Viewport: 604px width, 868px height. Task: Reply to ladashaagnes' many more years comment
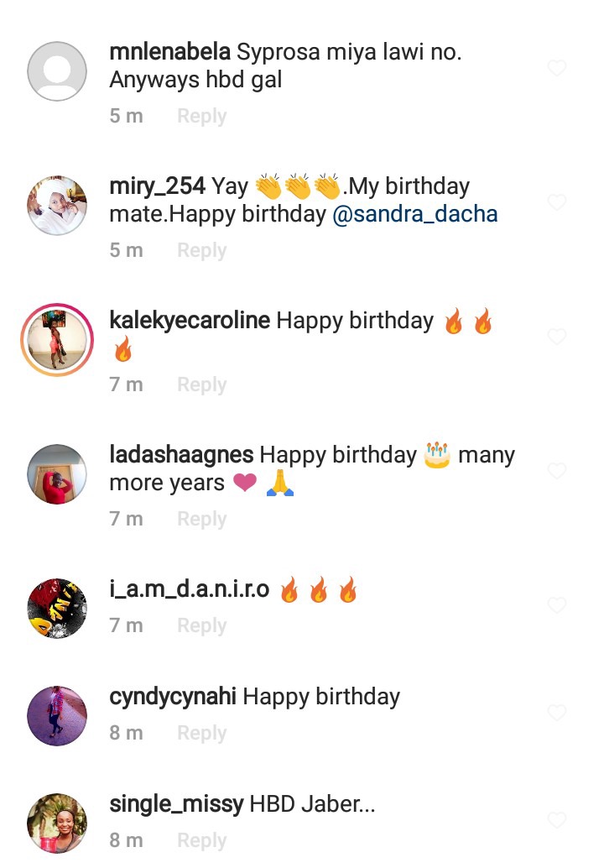202,520
